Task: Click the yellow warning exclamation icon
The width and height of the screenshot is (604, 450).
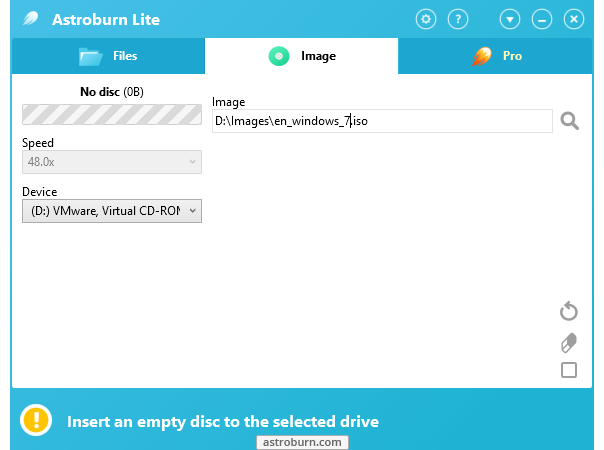Action: pyautogui.click(x=36, y=420)
